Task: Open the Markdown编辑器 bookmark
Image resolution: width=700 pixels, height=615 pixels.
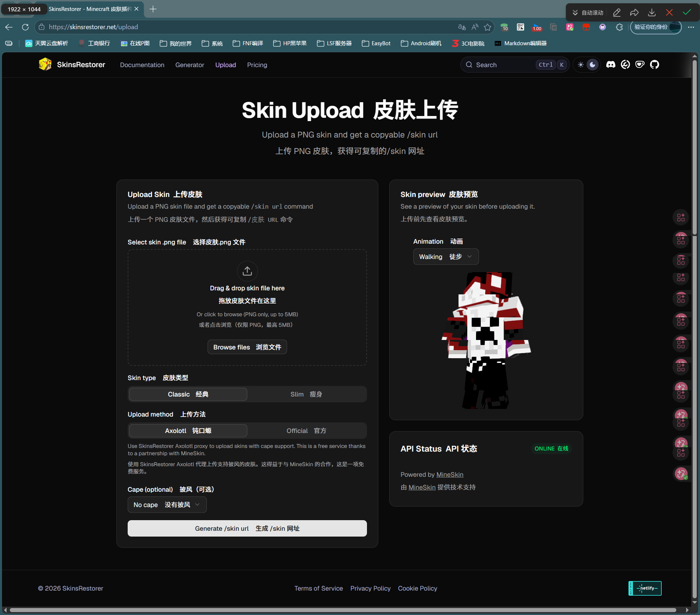Action: tap(521, 43)
